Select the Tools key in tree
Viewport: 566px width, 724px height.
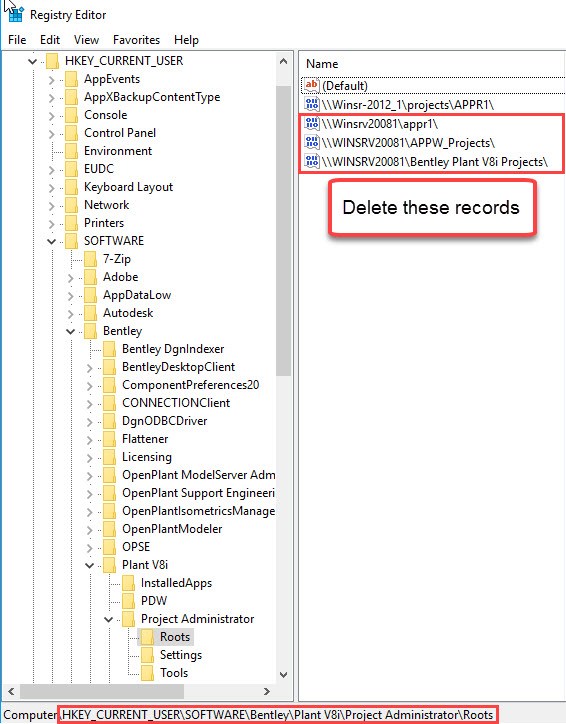click(174, 673)
